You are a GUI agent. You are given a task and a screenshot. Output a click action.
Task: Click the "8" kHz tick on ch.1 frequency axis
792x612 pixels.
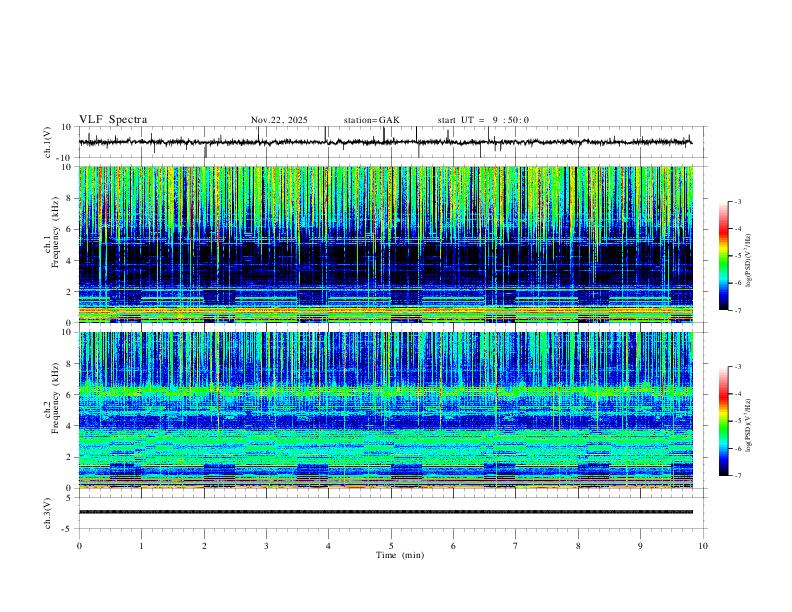coord(70,198)
